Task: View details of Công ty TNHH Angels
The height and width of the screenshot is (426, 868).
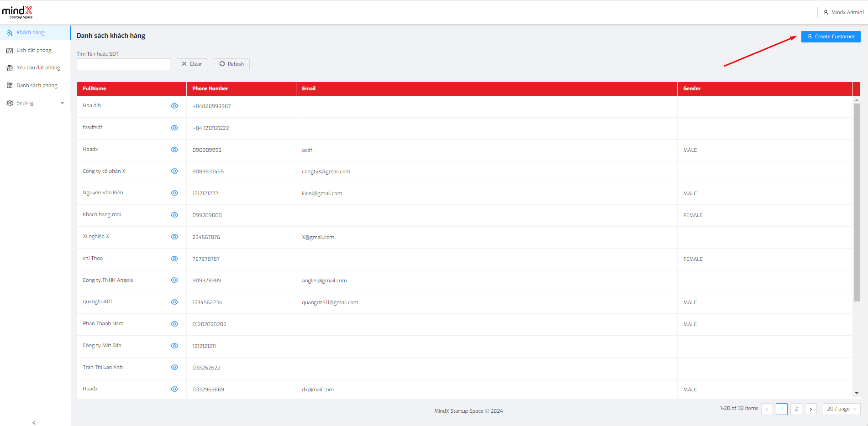Action: 174,280
